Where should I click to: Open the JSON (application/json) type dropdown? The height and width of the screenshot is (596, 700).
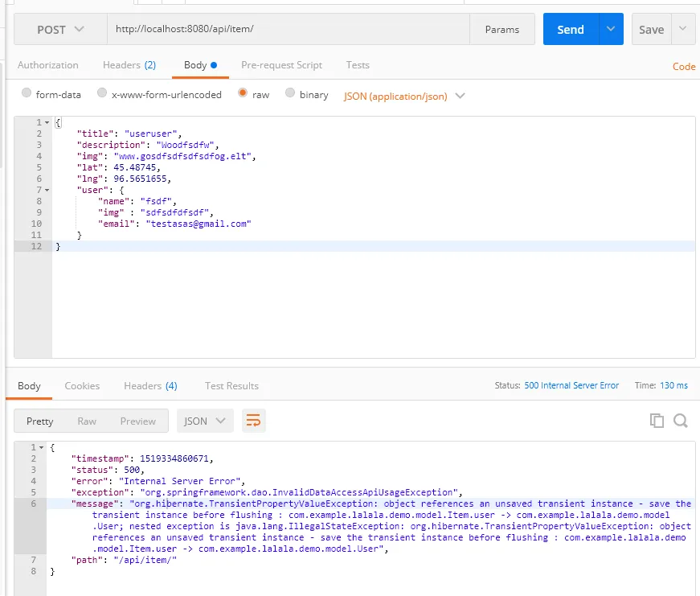click(404, 96)
